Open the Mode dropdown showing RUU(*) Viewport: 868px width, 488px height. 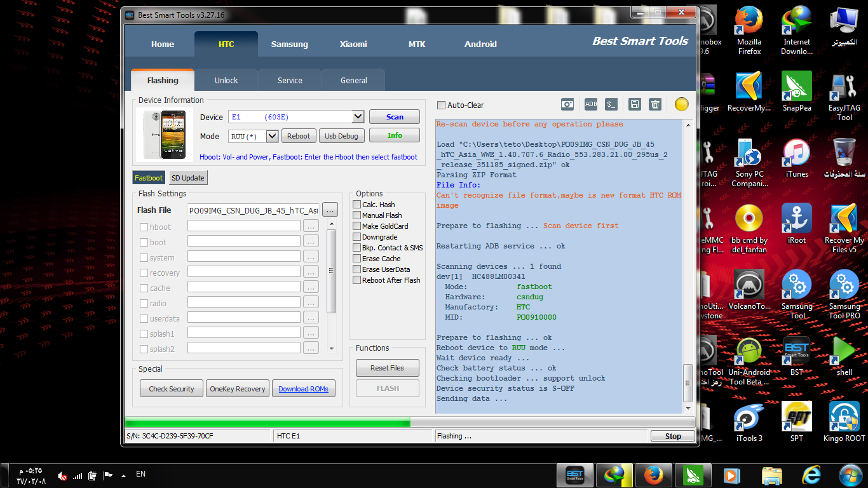(x=272, y=136)
